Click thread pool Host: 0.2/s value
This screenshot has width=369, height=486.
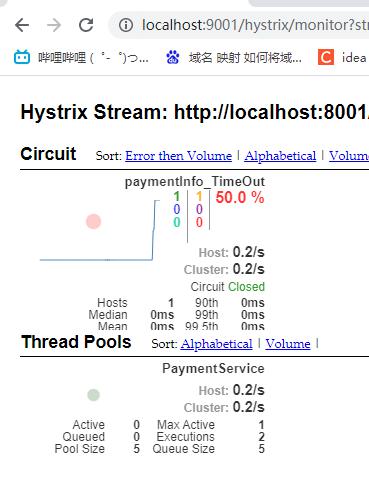[x=248, y=390]
